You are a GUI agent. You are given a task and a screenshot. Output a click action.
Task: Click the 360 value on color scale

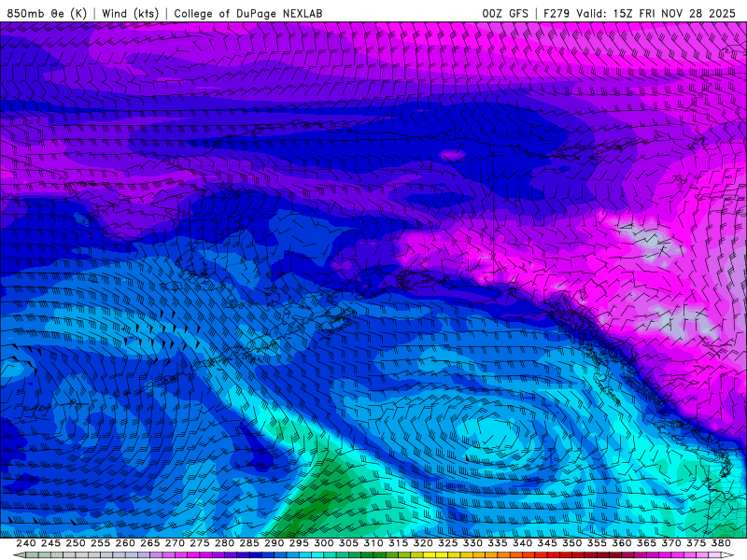click(x=622, y=543)
